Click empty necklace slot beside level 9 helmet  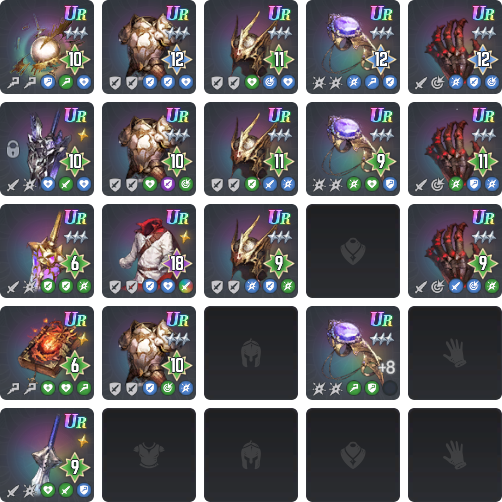coord(353,251)
